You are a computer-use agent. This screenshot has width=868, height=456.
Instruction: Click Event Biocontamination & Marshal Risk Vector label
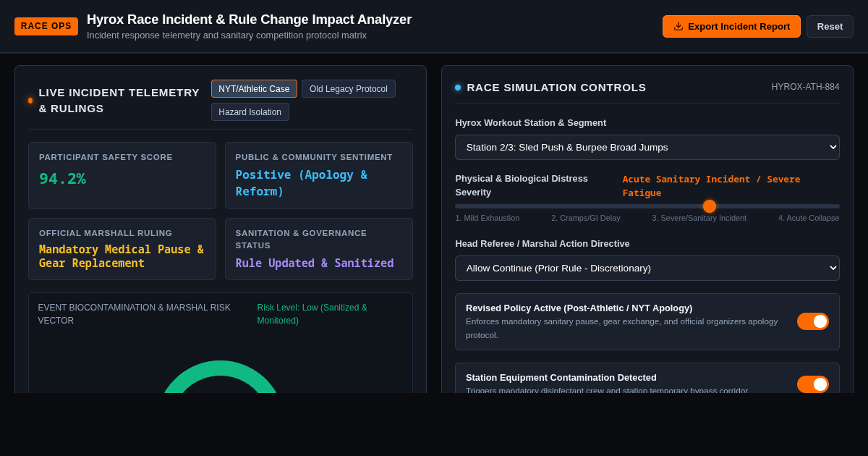coord(135,314)
